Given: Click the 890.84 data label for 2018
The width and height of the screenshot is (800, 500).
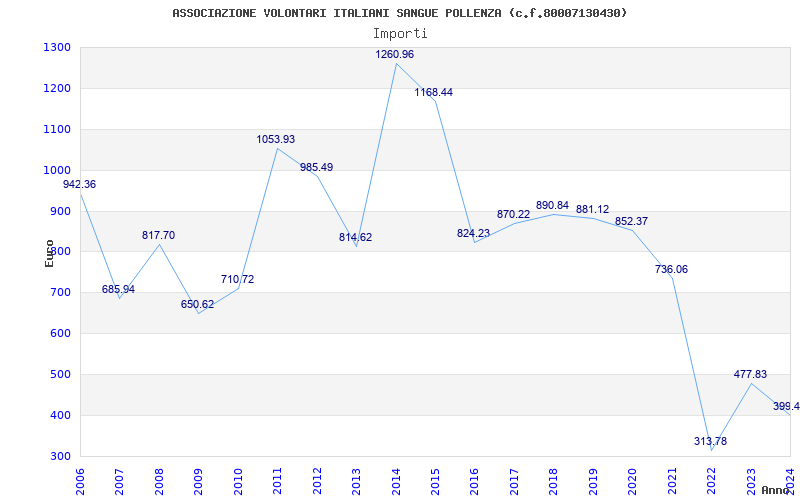Looking at the screenshot, I should click(x=552, y=205).
